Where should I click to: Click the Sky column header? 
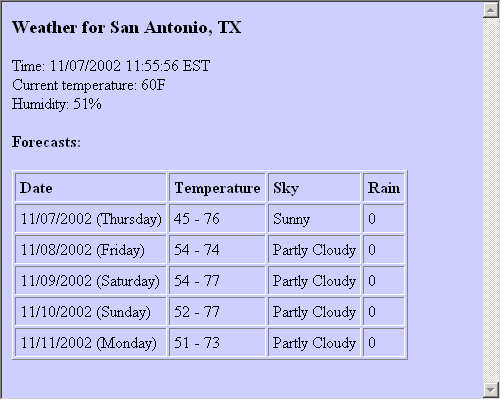[314, 188]
